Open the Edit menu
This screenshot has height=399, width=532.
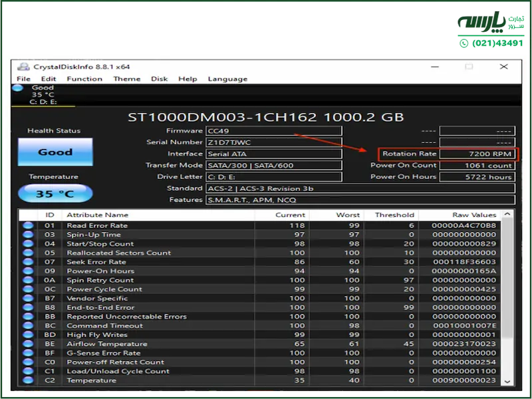[48, 78]
